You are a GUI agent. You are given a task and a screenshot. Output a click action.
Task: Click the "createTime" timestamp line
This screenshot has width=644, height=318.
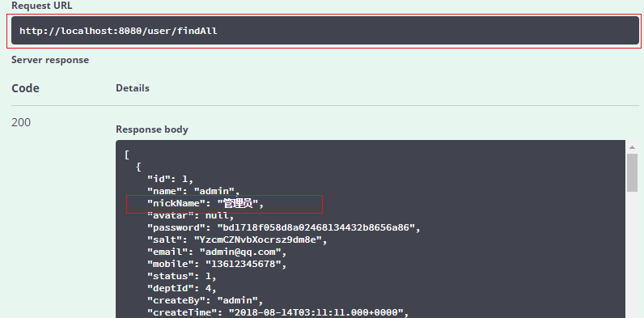(278, 312)
